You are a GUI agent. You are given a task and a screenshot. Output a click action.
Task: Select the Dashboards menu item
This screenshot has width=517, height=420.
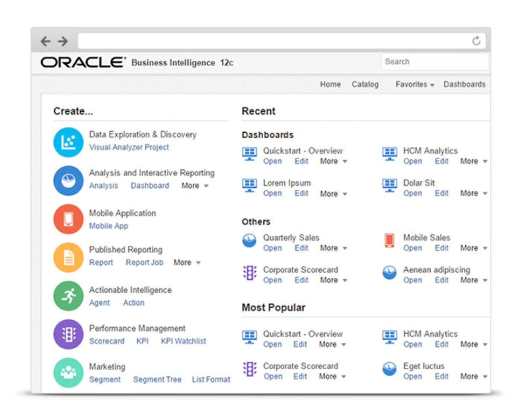pyautogui.click(x=464, y=84)
